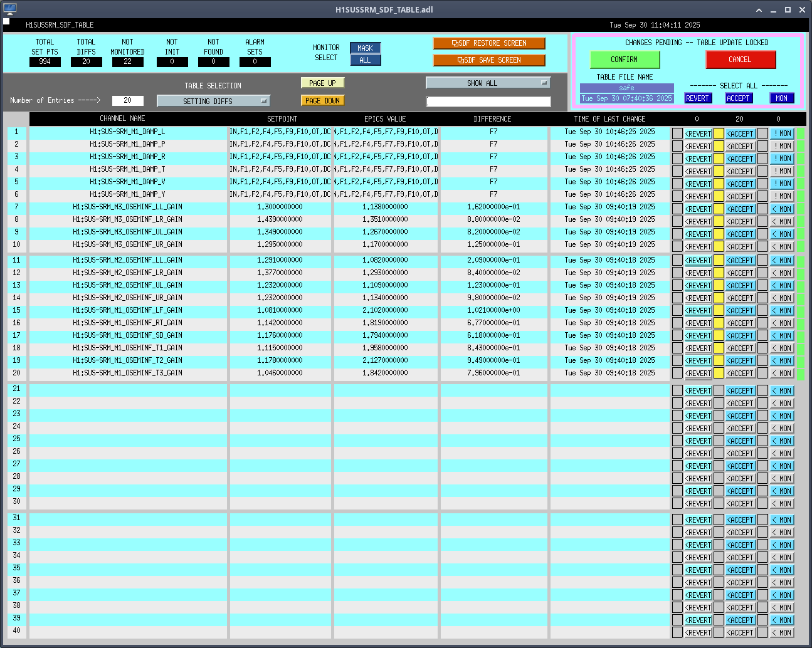Open the SDF RESTORE SCREEN window
The height and width of the screenshot is (648, 812).
(x=488, y=43)
